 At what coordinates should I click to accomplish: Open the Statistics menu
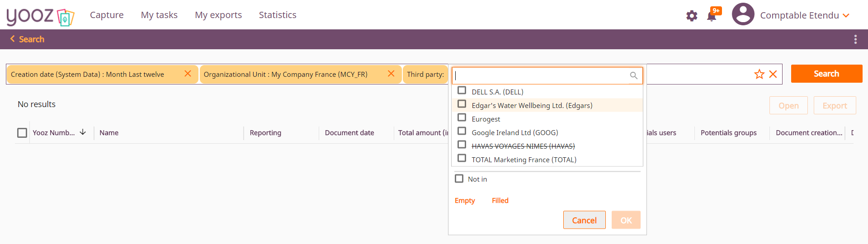(x=278, y=15)
